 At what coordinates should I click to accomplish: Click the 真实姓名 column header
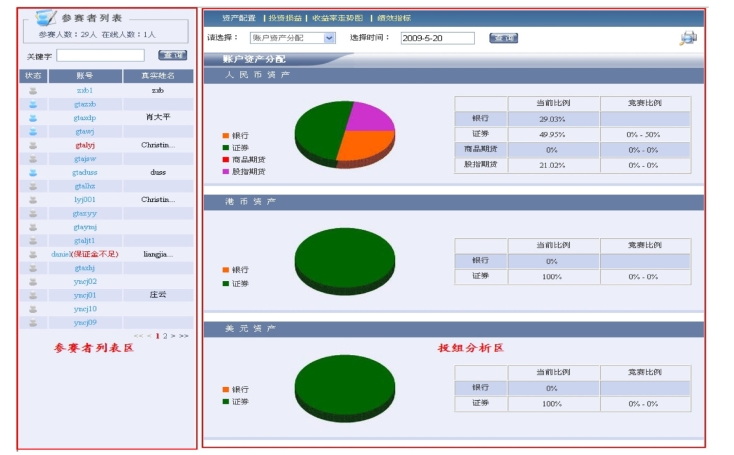tap(158, 75)
